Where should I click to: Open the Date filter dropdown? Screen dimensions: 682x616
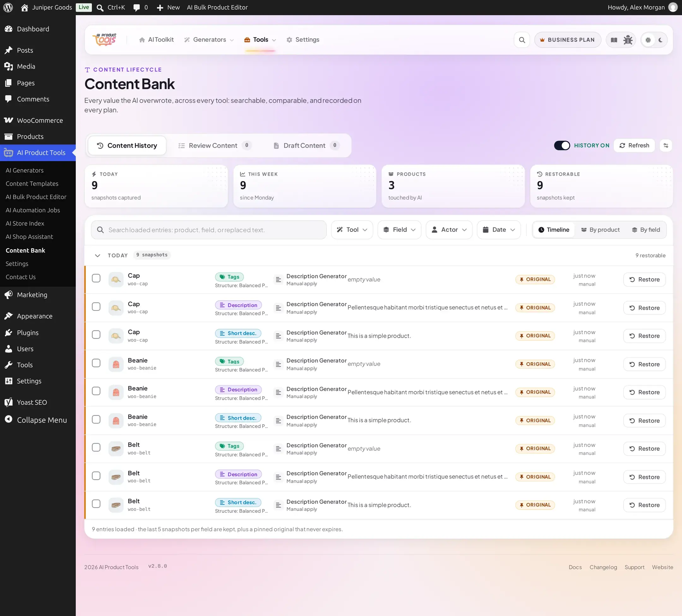pos(499,230)
